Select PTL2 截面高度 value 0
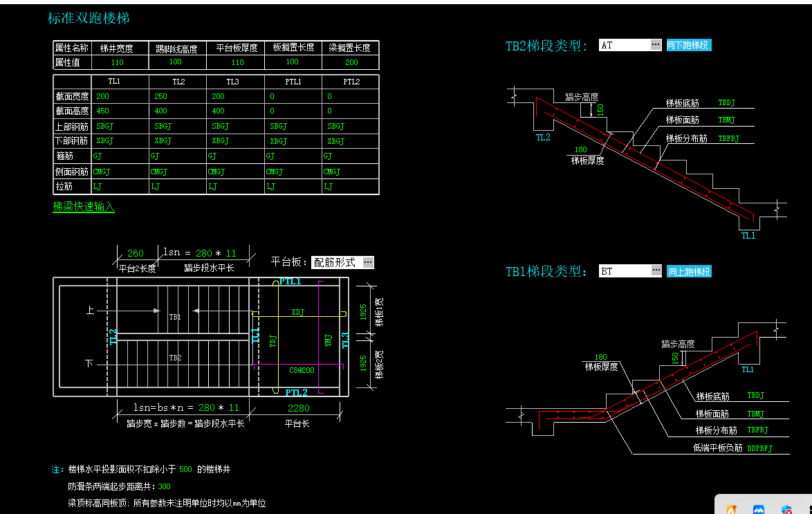 pos(329,111)
